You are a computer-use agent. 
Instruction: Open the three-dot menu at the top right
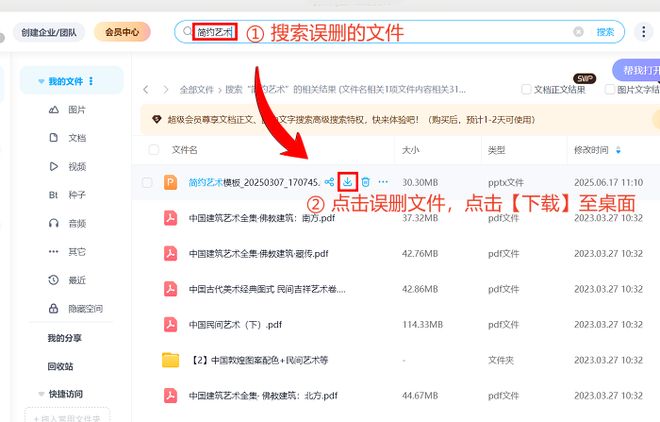click(x=643, y=32)
